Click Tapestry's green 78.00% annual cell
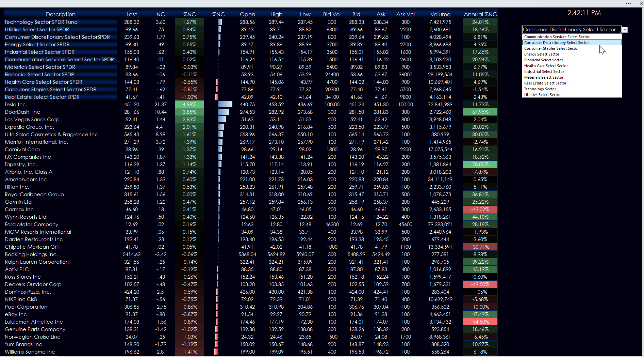Viewport: 644px width, 357px height. (480, 165)
